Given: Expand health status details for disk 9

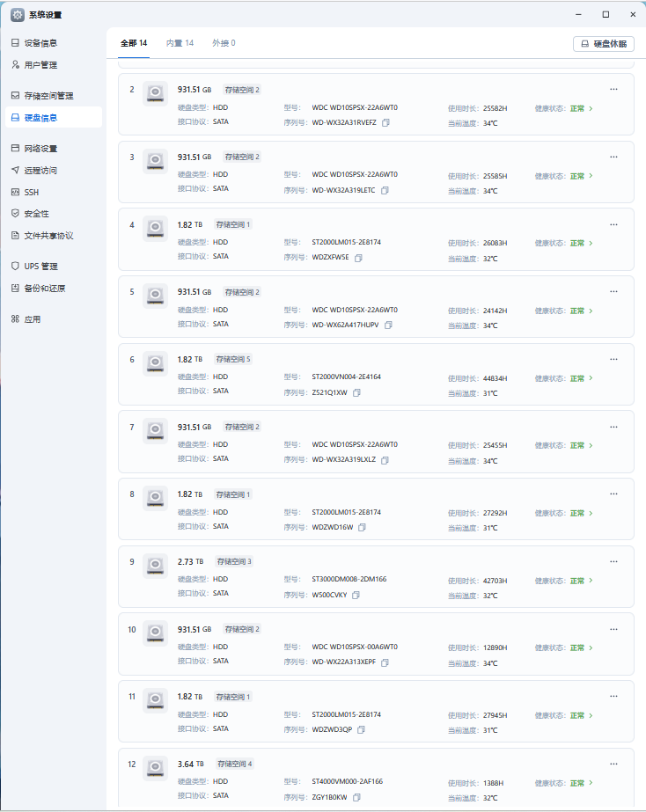Looking at the screenshot, I should [581, 581].
